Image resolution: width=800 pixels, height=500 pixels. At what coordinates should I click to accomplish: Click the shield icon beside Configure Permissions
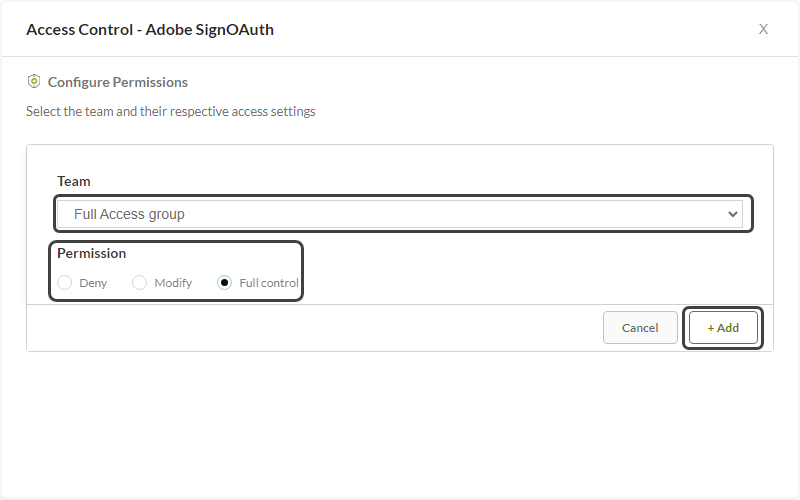(34, 82)
